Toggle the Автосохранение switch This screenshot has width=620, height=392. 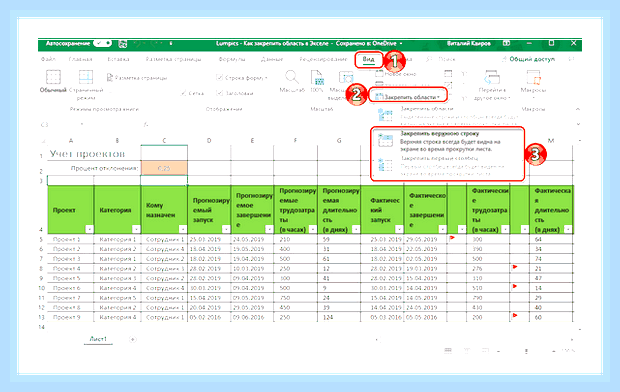click(102, 43)
